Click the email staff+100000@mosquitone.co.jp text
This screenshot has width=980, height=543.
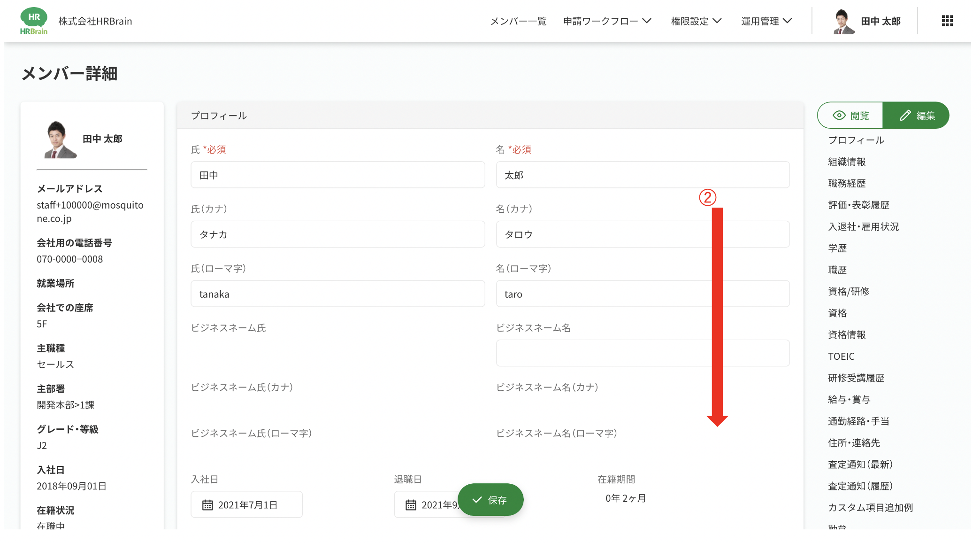tap(90, 211)
